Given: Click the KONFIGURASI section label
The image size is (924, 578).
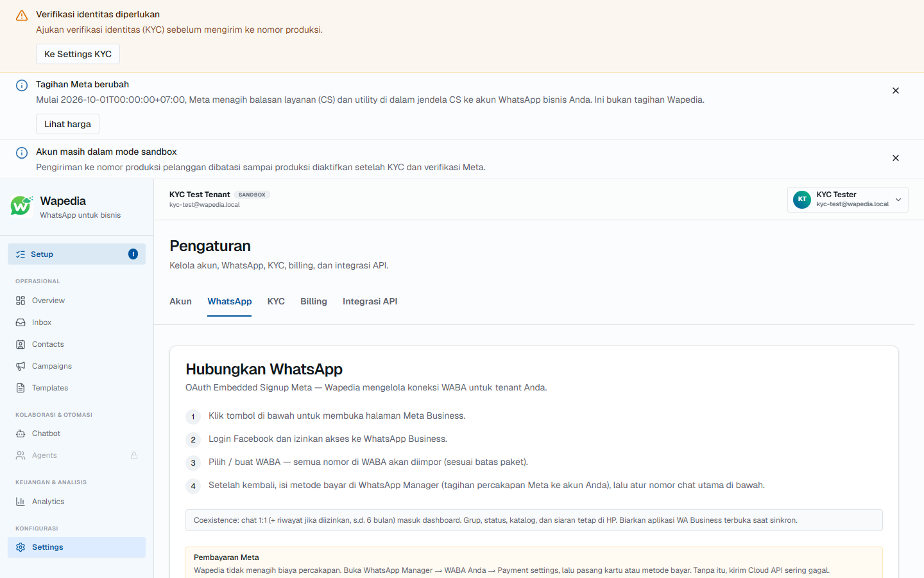Looking at the screenshot, I should 37,529.
